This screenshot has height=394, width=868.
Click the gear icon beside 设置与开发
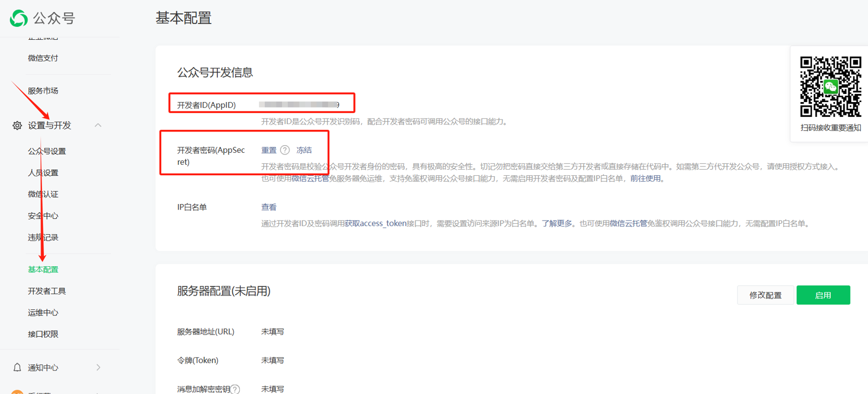(17, 126)
